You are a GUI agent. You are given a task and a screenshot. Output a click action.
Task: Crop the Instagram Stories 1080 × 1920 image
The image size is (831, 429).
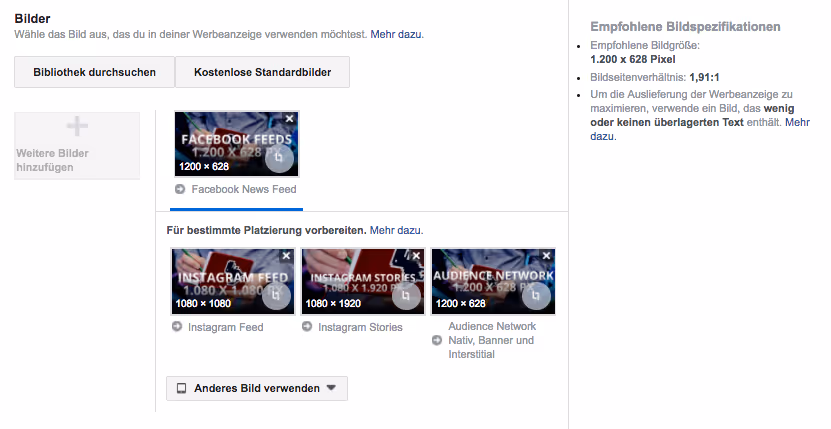click(406, 295)
